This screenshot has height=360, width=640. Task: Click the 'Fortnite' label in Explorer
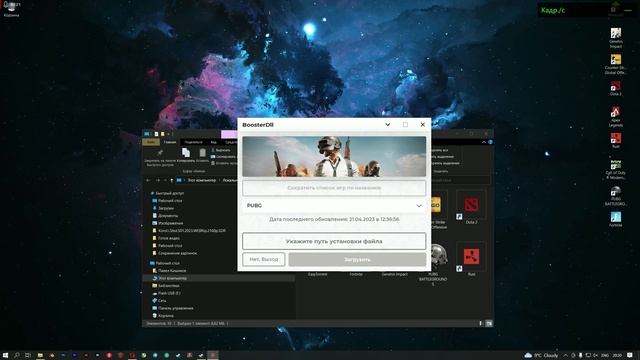point(356,274)
